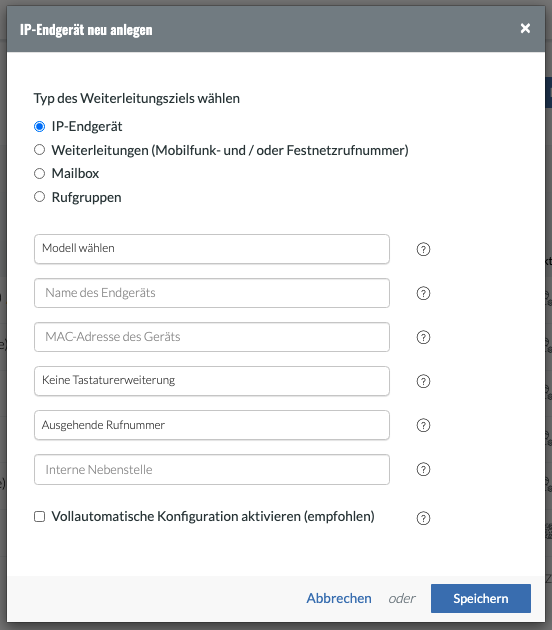Click help icon next to MAC-Adresse field

(x=423, y=337)
